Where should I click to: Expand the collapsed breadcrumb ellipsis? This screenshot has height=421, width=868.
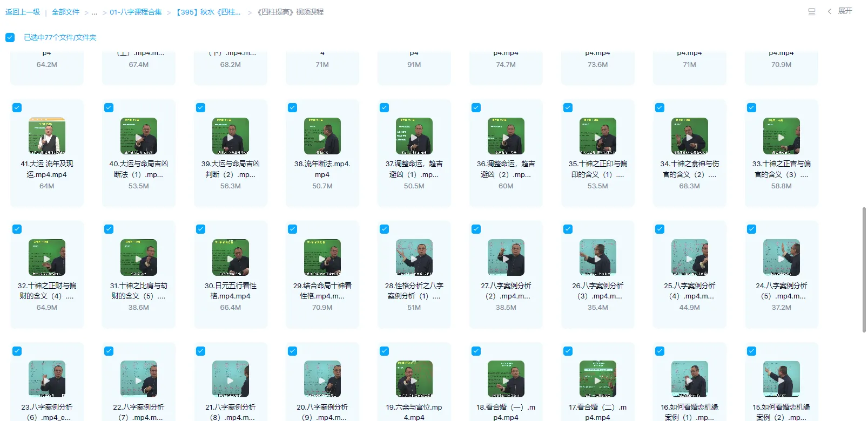click(95, 12)
